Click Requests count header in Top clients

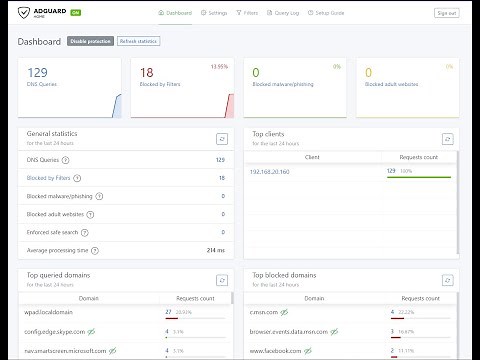click(419, 157)
